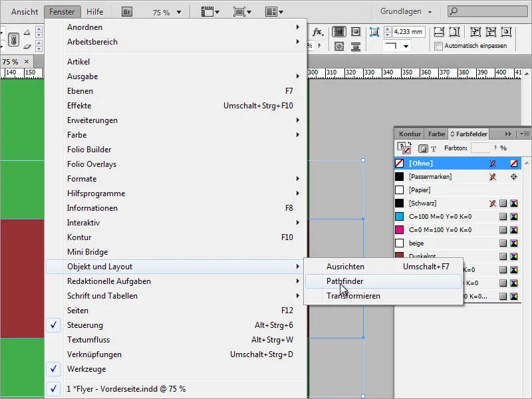Open Adobe Bridge via the Br icon
The height and width of the screenshot is (399, 532).
(x=126, y=12)
